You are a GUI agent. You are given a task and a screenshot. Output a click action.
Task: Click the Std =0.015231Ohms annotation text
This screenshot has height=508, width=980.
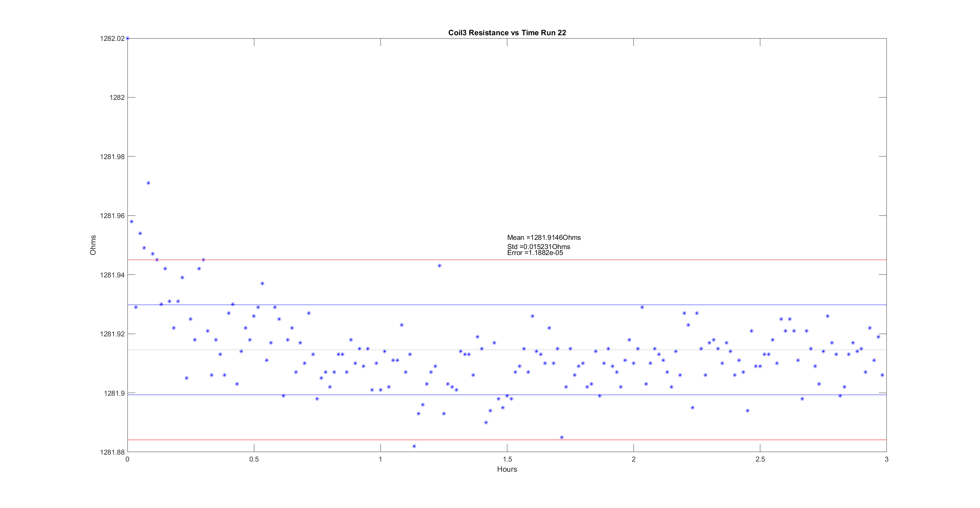click(x=538, y=246)
